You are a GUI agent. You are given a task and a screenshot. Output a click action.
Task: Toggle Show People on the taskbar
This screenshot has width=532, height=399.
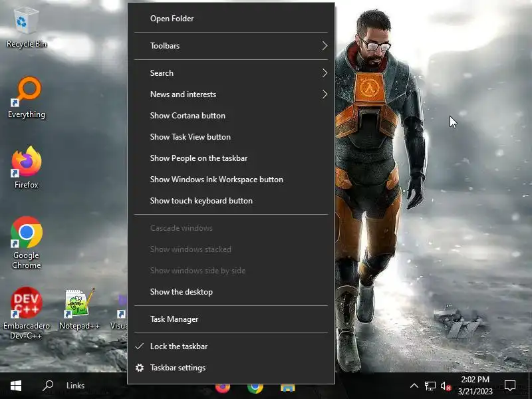click(x=231, y=158)
